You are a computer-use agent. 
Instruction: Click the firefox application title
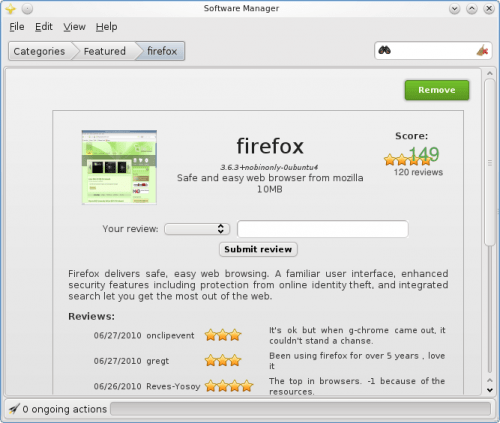coord(270,146)
